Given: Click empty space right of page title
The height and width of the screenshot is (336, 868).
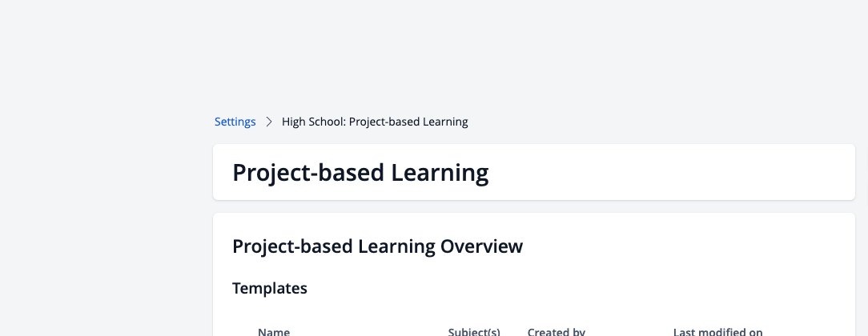Looking at the screenshot, I should pyautogui.click(x=670, y=173).
